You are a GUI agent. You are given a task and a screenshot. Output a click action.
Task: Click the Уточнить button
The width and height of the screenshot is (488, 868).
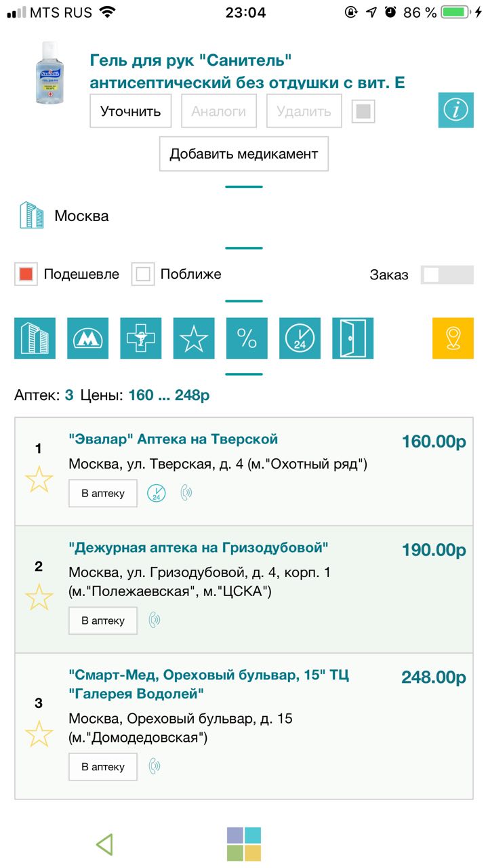point(131,111)
